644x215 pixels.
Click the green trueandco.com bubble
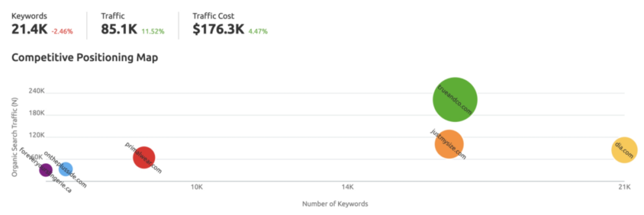tap(455, 99)
